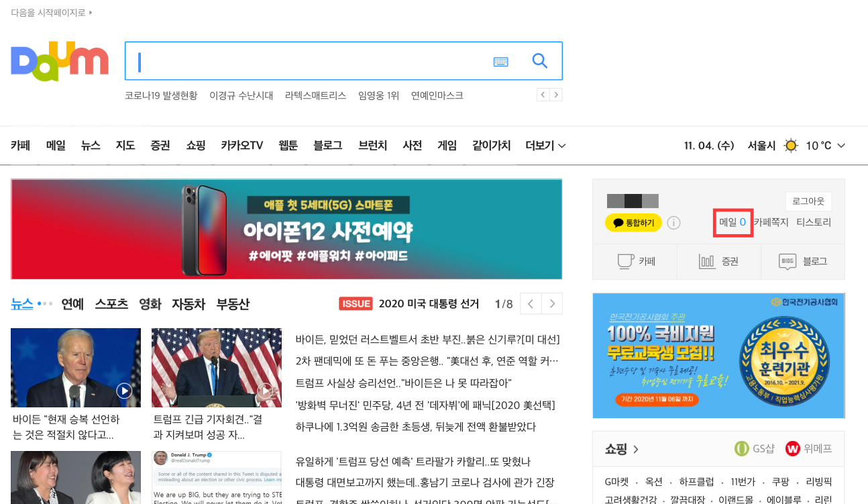Open 2020 미국 대통령 선거 issue link
Viewport: 868px width, 504px height.
(429, 304)
